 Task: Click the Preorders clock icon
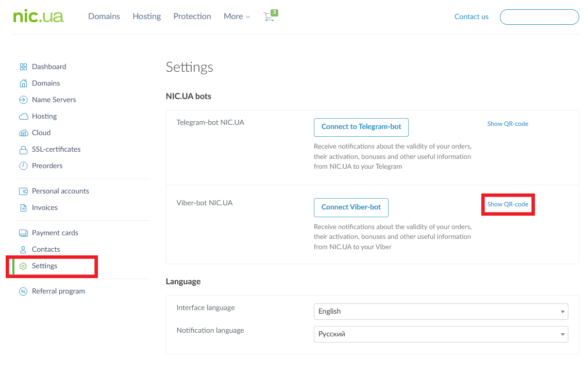(x=23, y=166)
